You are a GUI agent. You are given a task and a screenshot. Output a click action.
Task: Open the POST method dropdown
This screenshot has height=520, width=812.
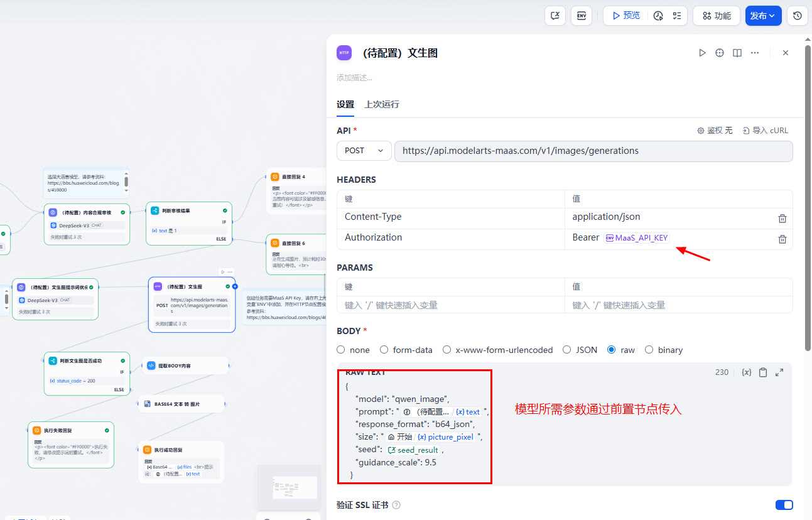click(363, 151)
